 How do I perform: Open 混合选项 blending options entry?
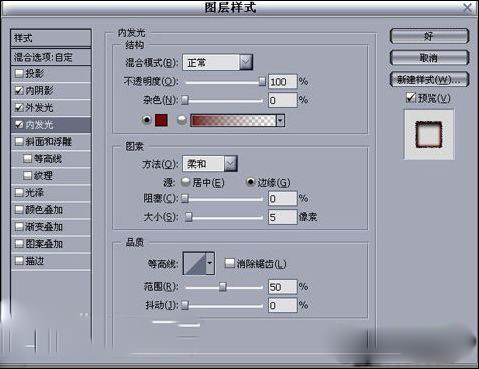[51, 57]
